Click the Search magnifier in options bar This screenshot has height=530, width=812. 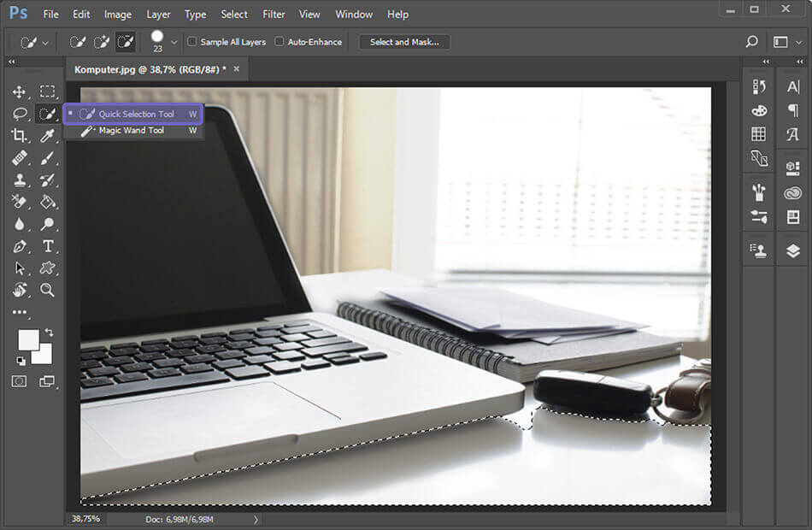pyautogui.click(x=751, y=41)
